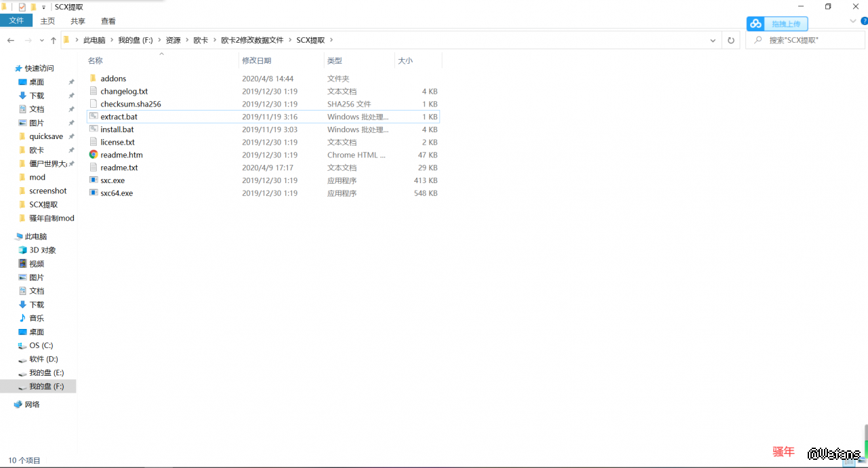Image resolution: width=868 pixels, height=468 pixels.
Task: Expand the ribbon with the chevron
Action: [853, 21]
